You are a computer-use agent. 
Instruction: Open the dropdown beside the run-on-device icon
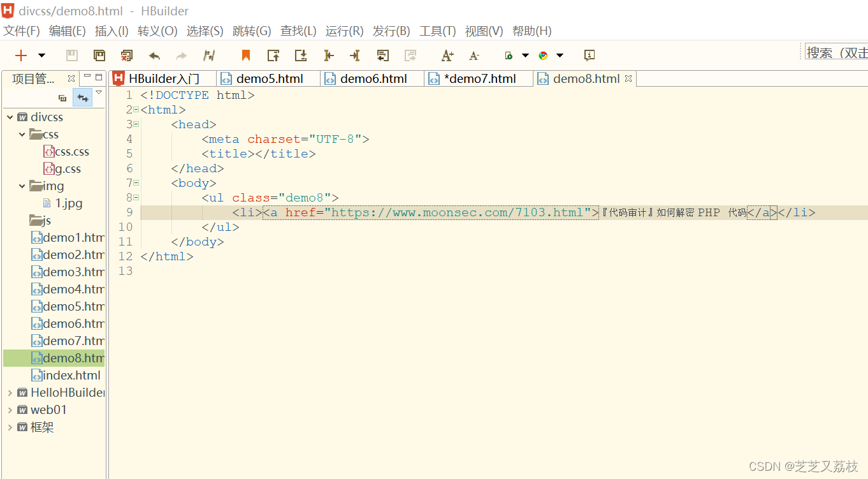pyautogui.click(x=525, y=55)
